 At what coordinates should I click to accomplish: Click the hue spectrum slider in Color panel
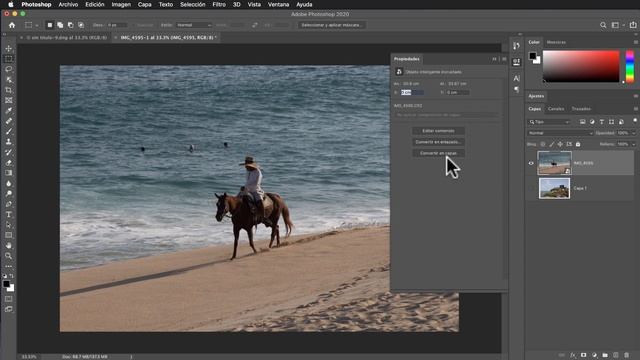[x=630, y=66]
